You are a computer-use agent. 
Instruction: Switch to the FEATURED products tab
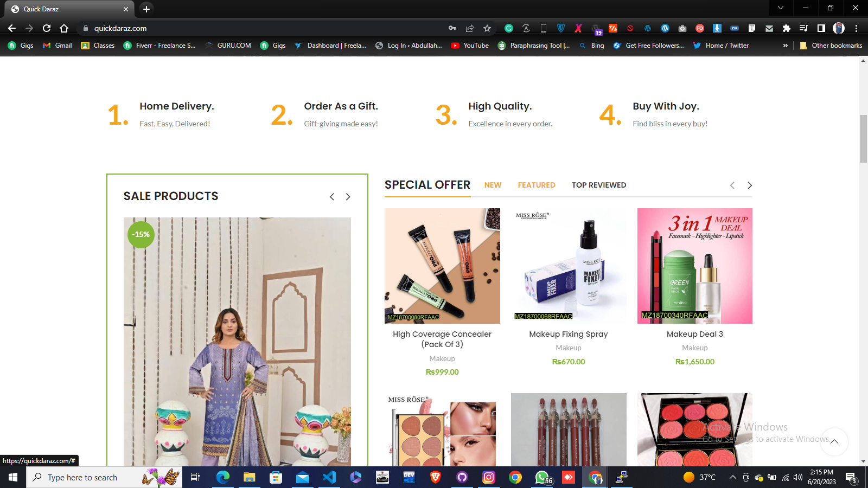pos(537,185)
